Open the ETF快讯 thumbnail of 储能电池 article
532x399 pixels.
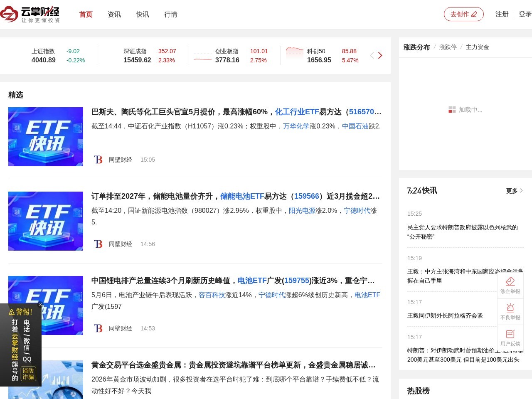[46, 221]
